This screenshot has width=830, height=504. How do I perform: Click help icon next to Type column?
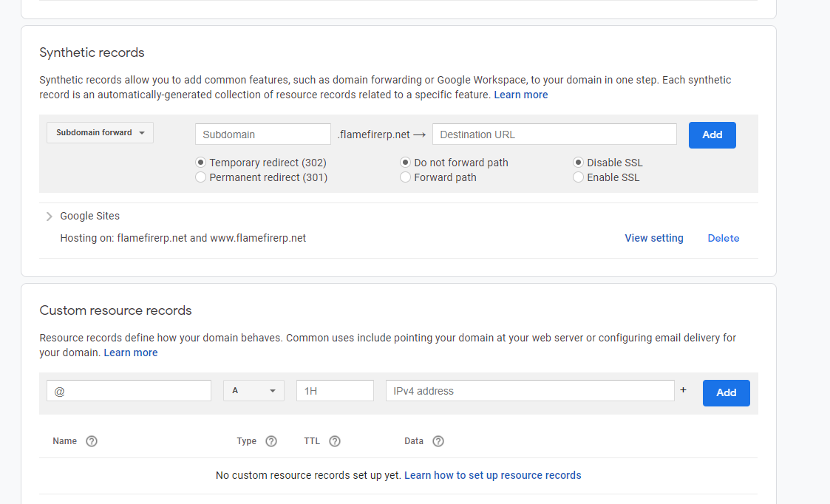tap(271, 441)
